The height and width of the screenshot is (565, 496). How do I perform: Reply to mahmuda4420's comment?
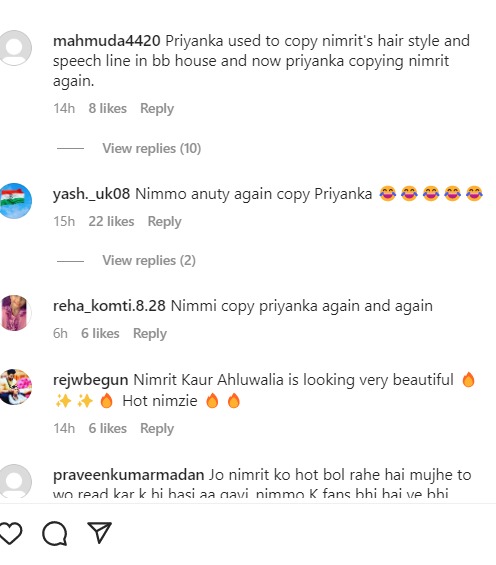tap(157, 108)
